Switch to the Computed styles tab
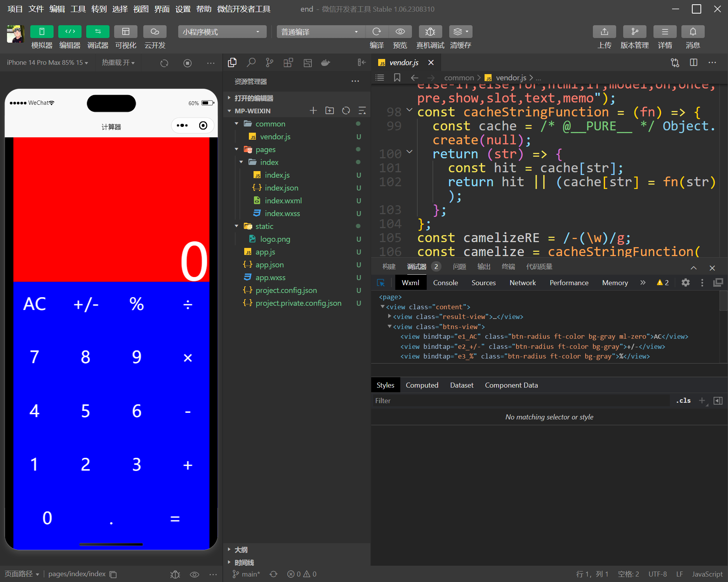The width and height of the screenshot is (728, 582). pyautogui.click(x=422, y=385)
